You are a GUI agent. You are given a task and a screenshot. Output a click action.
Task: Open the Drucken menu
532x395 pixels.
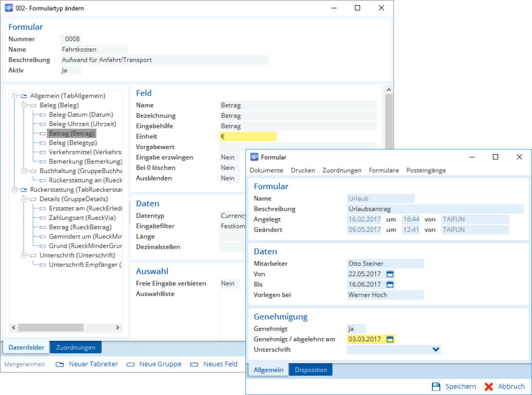tap(303, 170)
